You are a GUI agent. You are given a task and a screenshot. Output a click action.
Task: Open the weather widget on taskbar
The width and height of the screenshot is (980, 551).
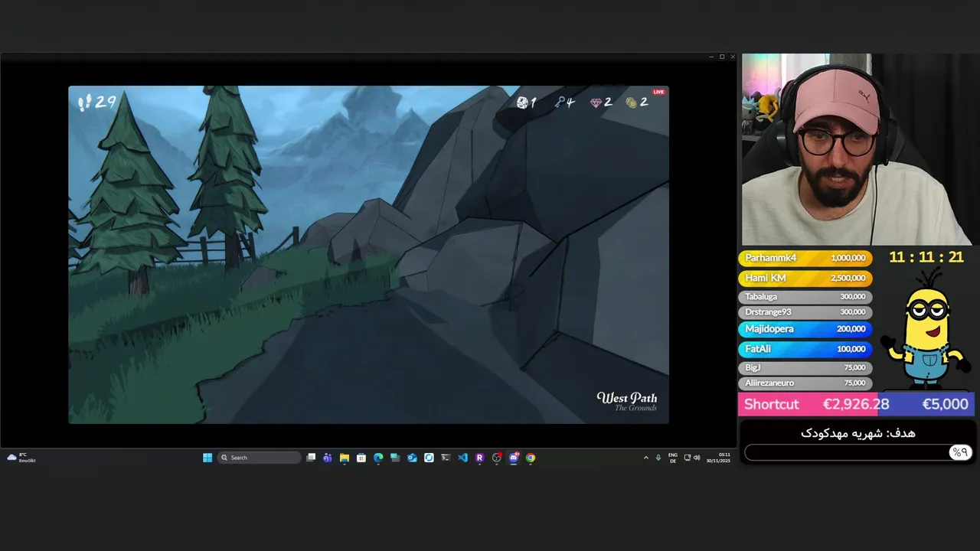[x=21, y=458]
